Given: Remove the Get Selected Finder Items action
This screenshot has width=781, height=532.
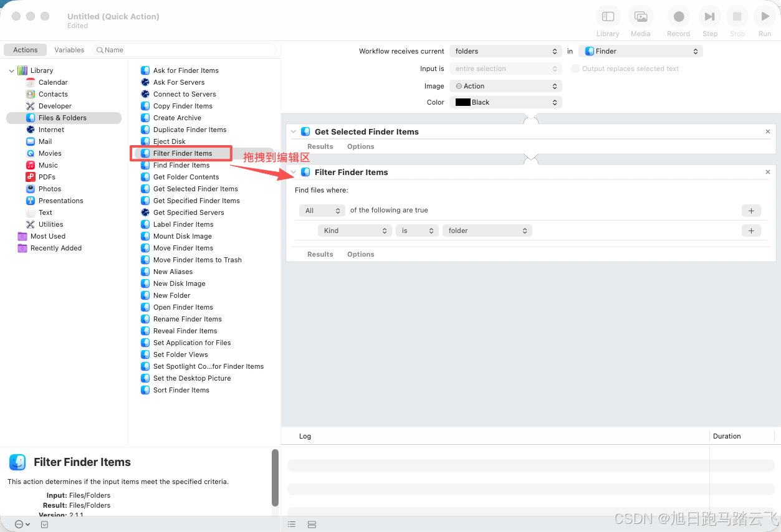Looking at the screenshot, I should click(x=768, y=131).
